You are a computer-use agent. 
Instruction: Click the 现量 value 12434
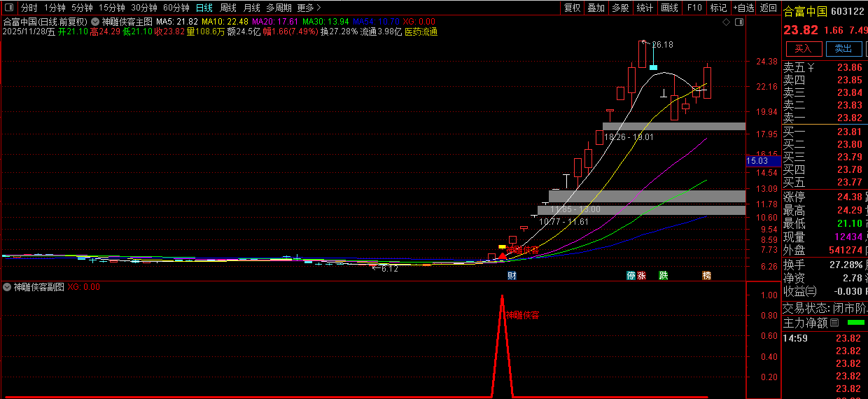click(848, 237)
